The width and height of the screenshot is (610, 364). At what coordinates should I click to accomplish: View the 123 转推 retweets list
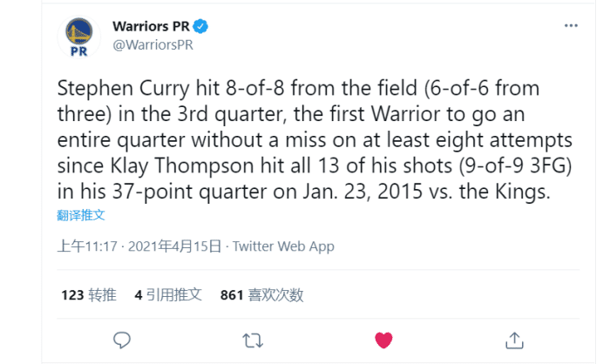click(88, 295)
